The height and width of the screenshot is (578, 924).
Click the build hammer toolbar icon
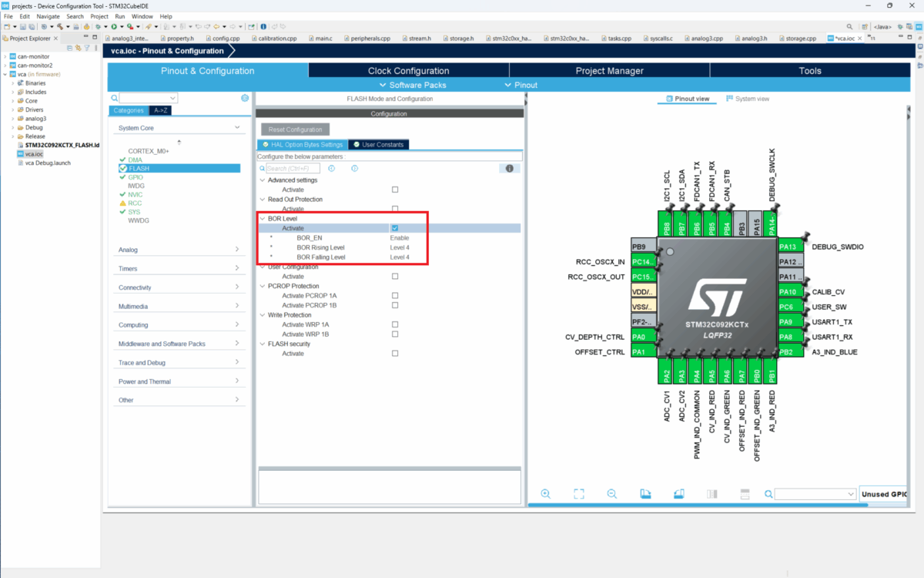coord(59,26)
